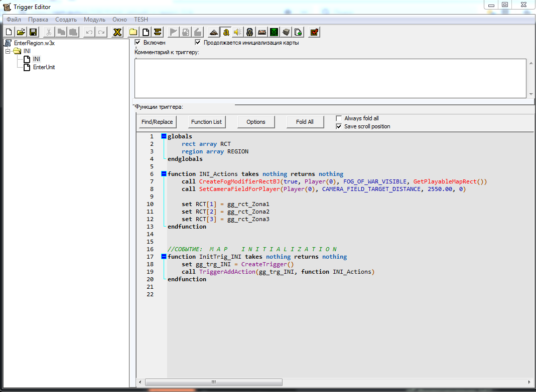Click the Test Map icon with red checkmark
The image size is (536, 392).
click(x=314, y=32)
